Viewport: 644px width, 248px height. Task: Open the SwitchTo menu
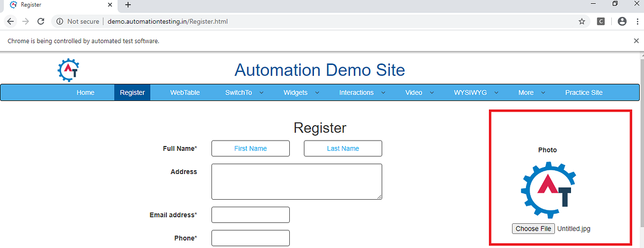click(238, 92)
